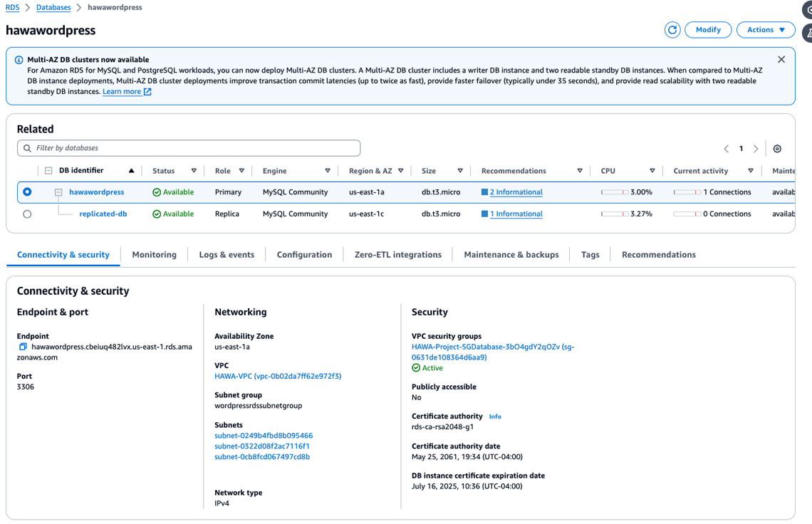Click the 3.00% CPU usage bar

(615, 192)
